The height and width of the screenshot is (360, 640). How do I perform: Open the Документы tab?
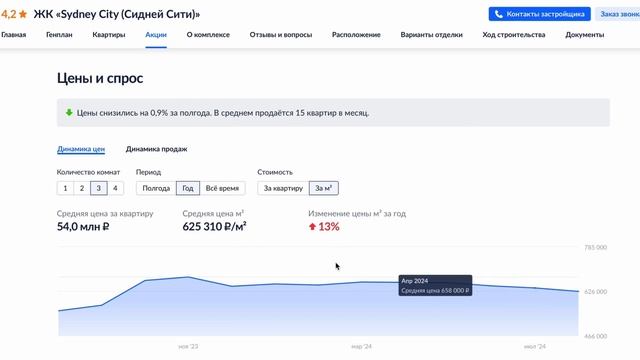584,35
